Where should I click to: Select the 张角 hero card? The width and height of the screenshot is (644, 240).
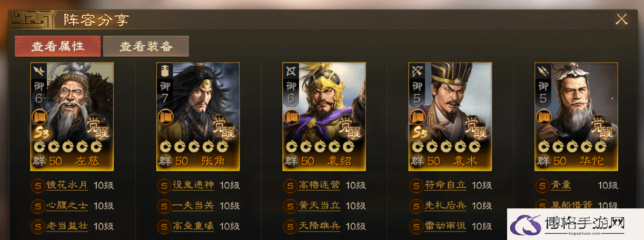point(198,116)
